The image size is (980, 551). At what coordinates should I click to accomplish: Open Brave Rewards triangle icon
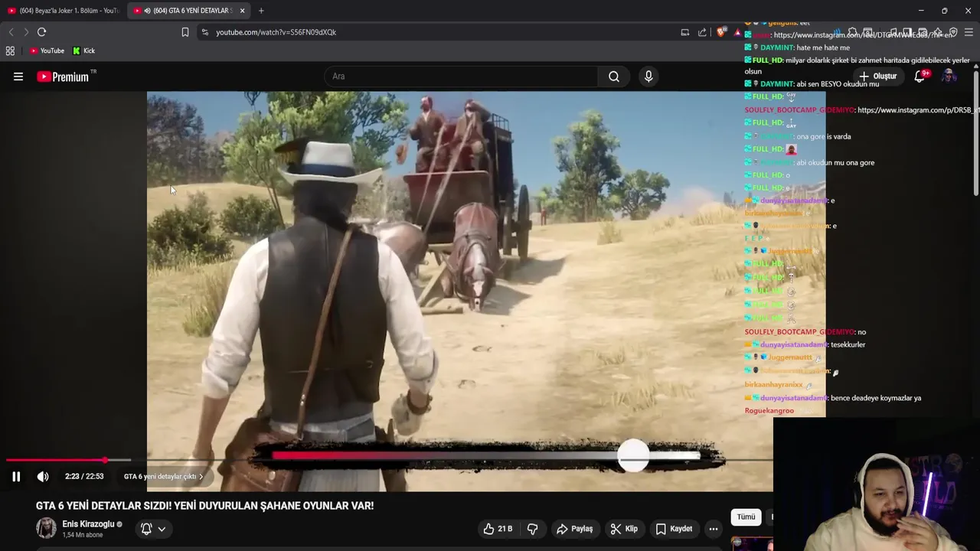click(x=737, y=33)
